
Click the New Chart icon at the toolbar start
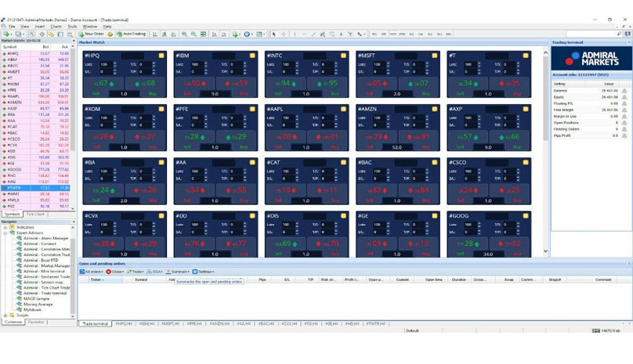point(7,34)
